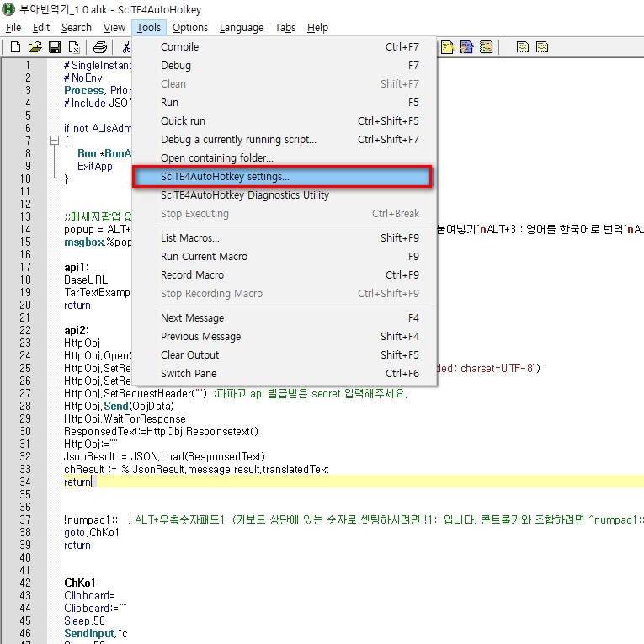
Task: Choose Debug a currently running script
Action: coord(285,139)
